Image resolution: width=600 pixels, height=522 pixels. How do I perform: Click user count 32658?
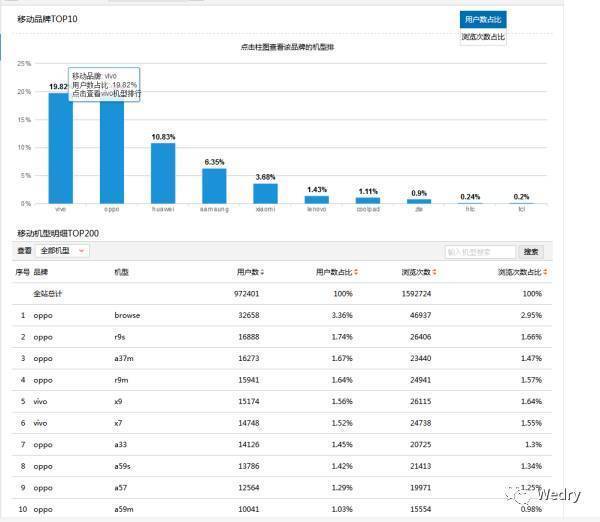[x=249, y=315]
